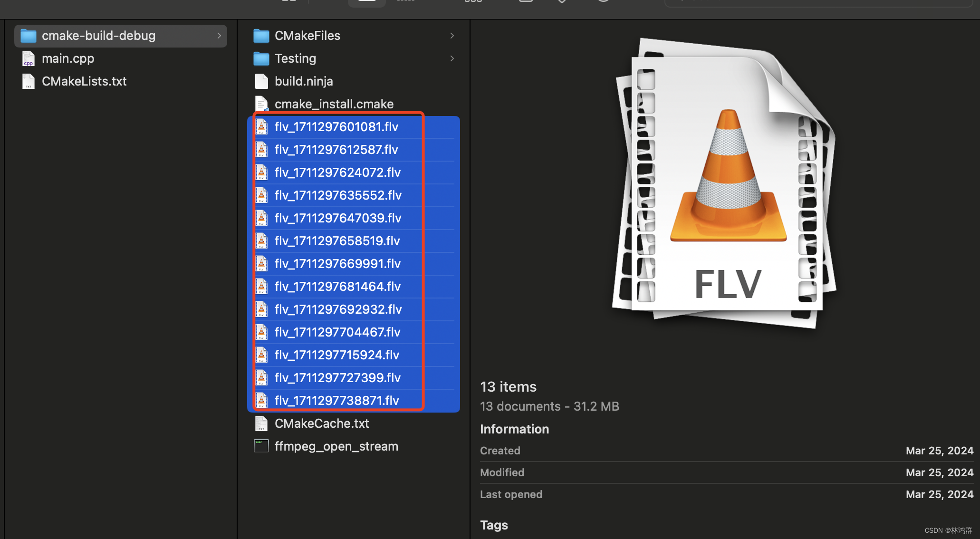Select CMakeCache.txt file name

coord(322,423)
